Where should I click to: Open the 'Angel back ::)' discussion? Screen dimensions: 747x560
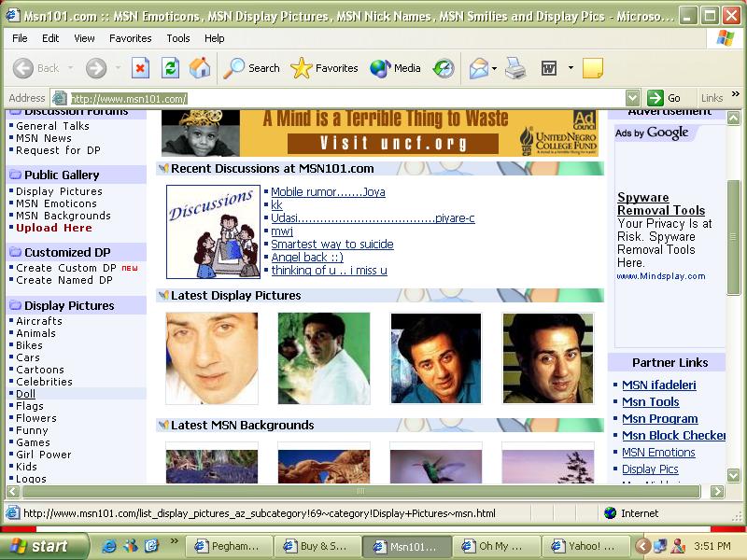click(x=307, y=258)
